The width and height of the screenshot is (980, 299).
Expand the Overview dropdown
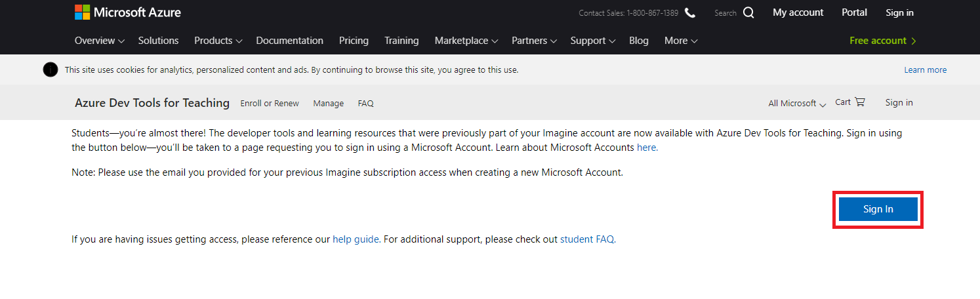click(100, 41)
